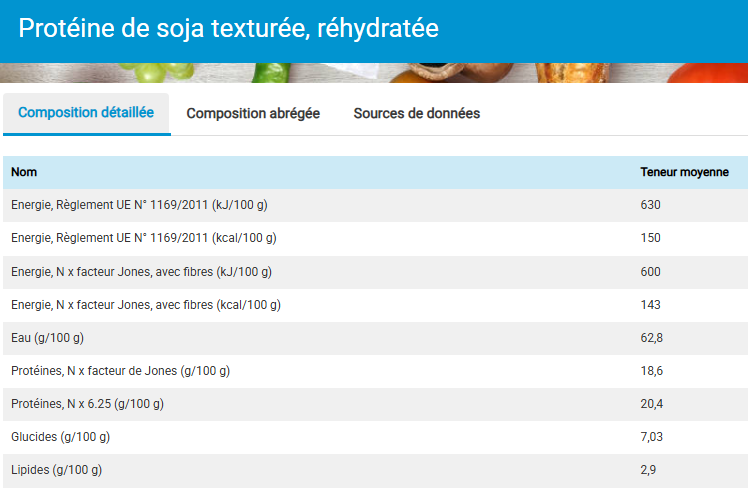Click the value 150

pyautogui.click(x=650, y=238)
